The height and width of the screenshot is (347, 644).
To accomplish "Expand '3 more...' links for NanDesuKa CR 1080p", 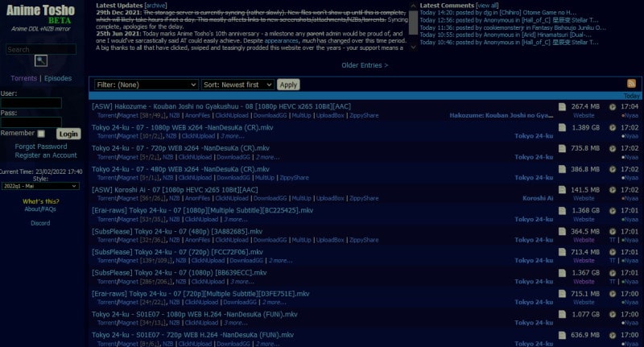I will 232,136.
